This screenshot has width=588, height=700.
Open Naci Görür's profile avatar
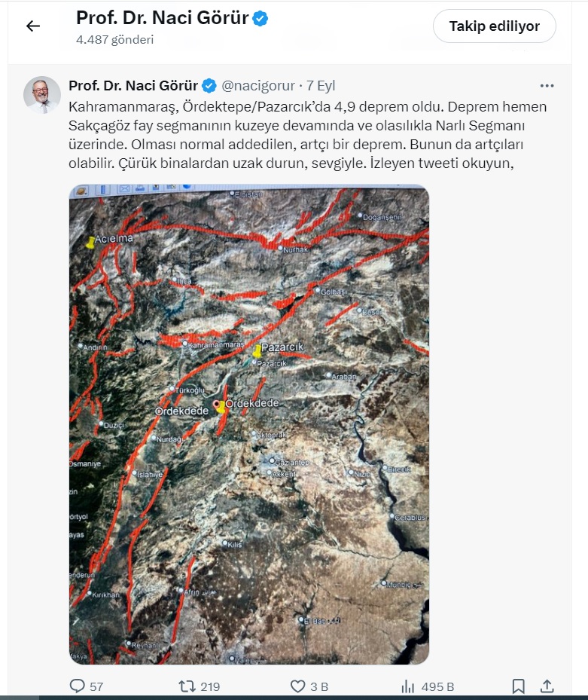click(x=42, y=95)
